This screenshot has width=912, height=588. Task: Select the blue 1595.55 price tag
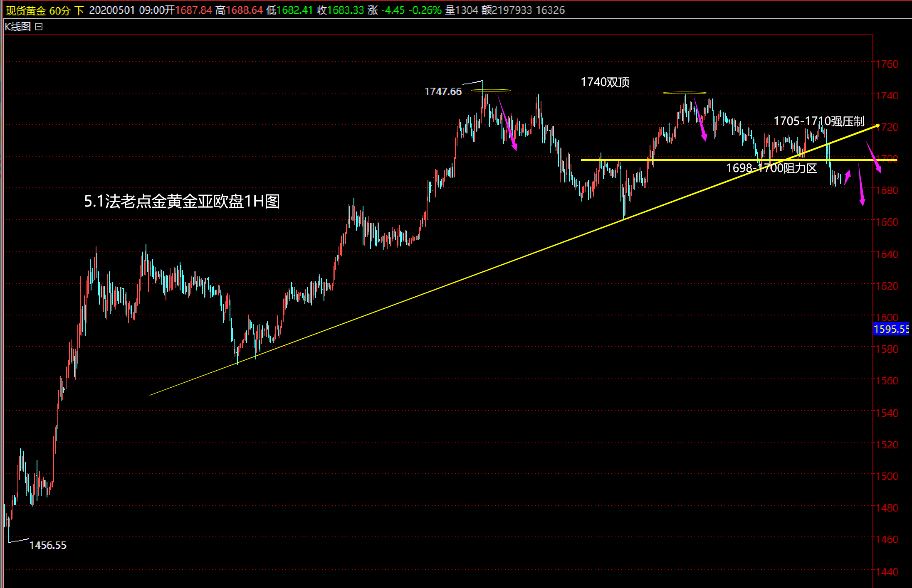pos(891,330)
